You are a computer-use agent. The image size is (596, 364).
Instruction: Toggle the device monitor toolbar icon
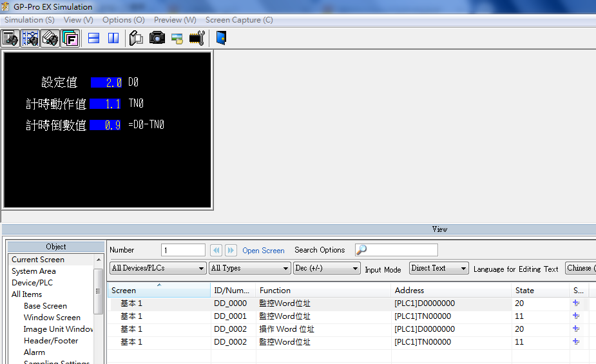[30, 38]
